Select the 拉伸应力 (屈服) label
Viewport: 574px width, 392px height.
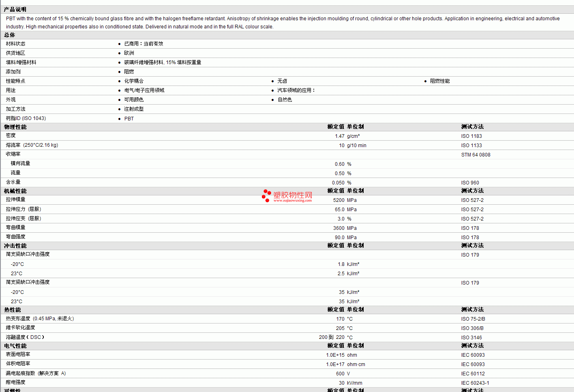click(24, 209)
